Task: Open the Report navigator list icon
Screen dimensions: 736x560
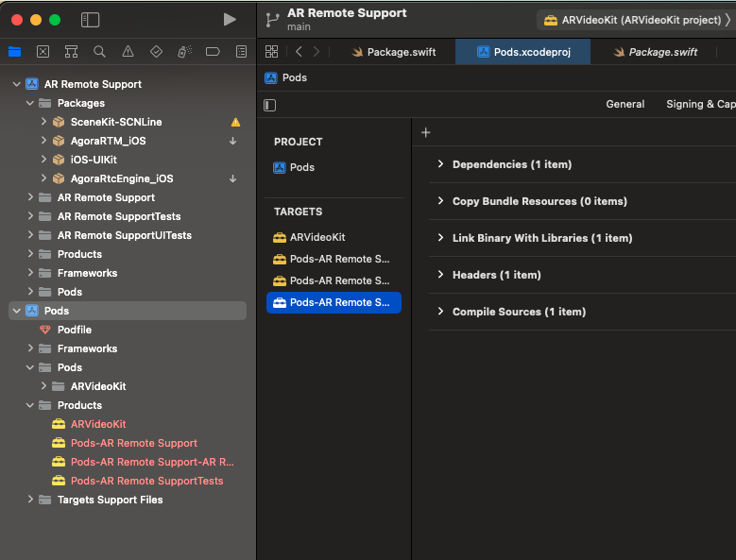Action: [x=241, y=52]
